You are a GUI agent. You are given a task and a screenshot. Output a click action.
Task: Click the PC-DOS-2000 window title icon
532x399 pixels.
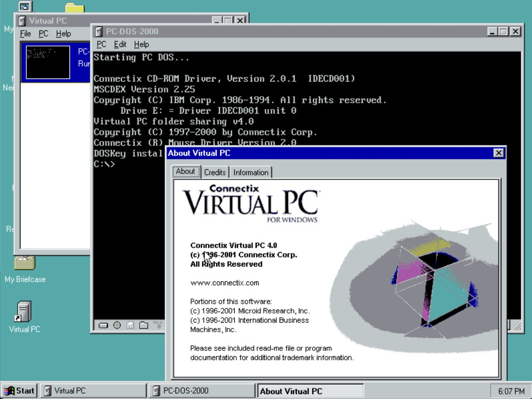coord(98,32)
